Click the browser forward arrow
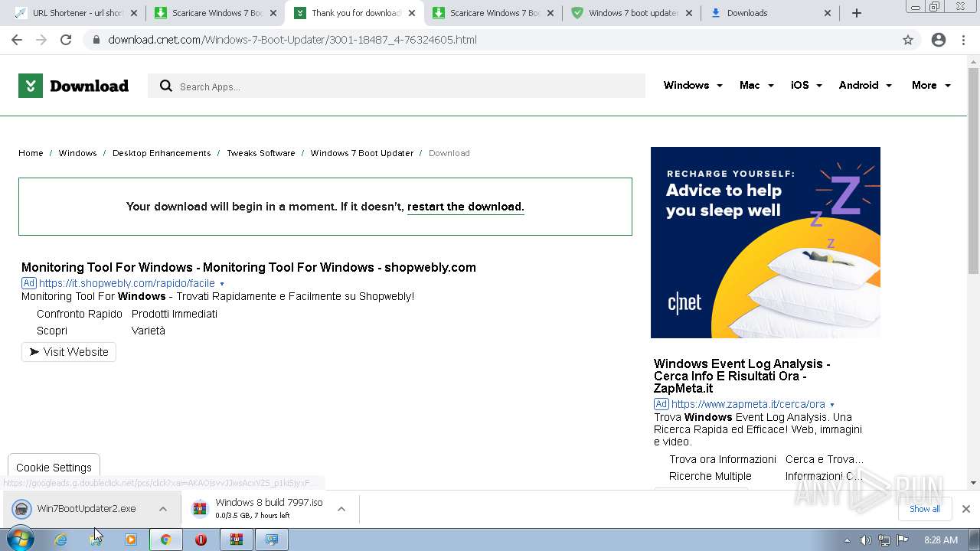Viewport: 980px width, 551px height. 41,40
